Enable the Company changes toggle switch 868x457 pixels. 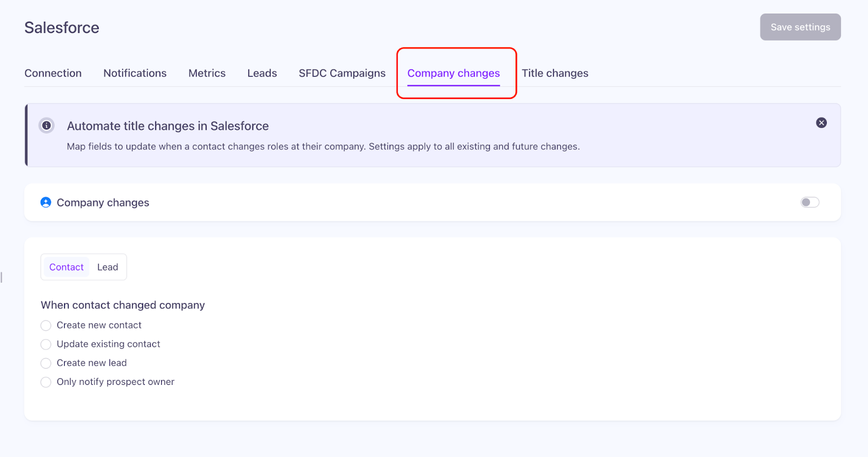click(810, 202)
